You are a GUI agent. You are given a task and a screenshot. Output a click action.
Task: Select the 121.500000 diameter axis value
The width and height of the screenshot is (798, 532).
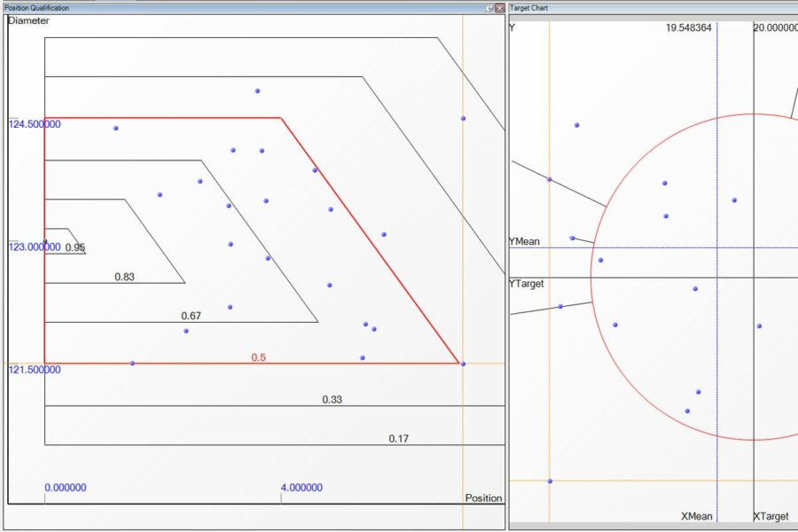pyautogui.click(x=35, y=370)
